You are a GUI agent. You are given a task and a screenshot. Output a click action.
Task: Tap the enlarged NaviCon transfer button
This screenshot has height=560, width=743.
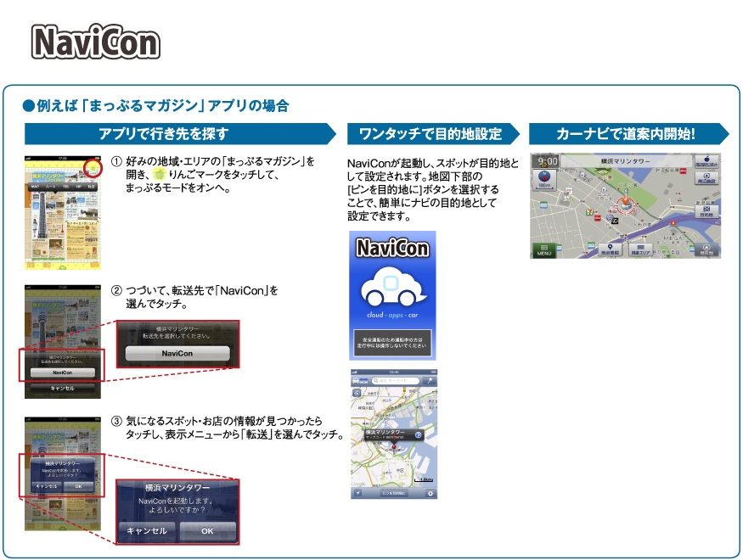[177, 353]
